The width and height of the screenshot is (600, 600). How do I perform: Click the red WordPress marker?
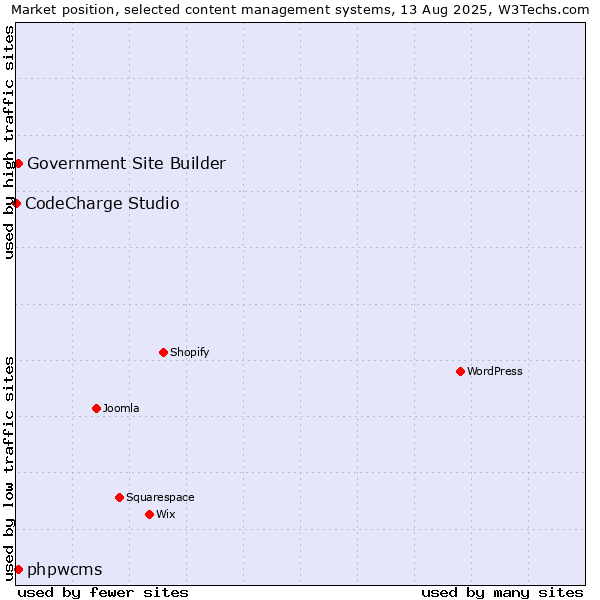coord(460,371)
